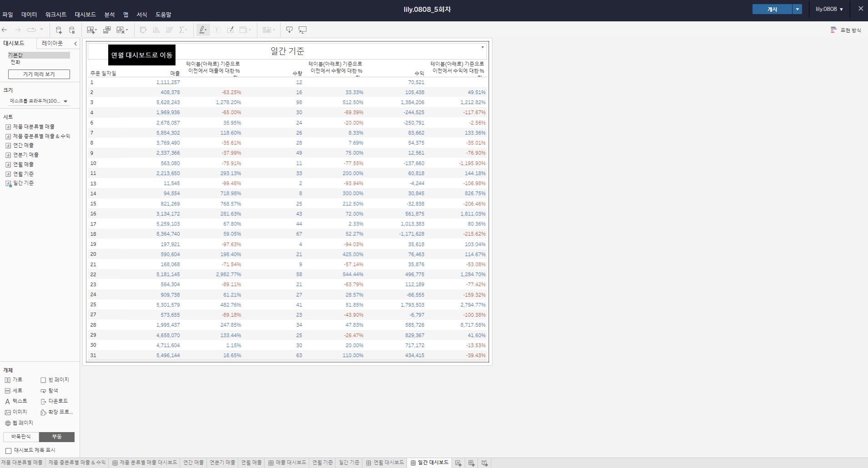Click the new dashboard icon in bottom tabs
Screen dimensions: 868x468
[x=472, y=463]
